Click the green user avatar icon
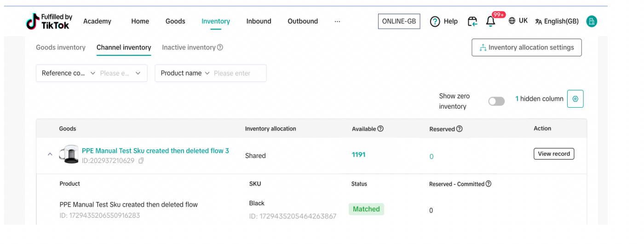644x244 pixels. 592,21
